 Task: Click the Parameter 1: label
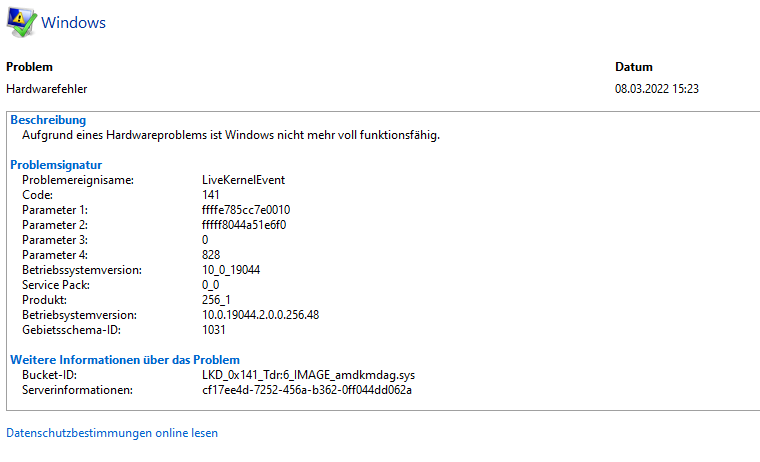pyautogui.click(x=55, y=210)
